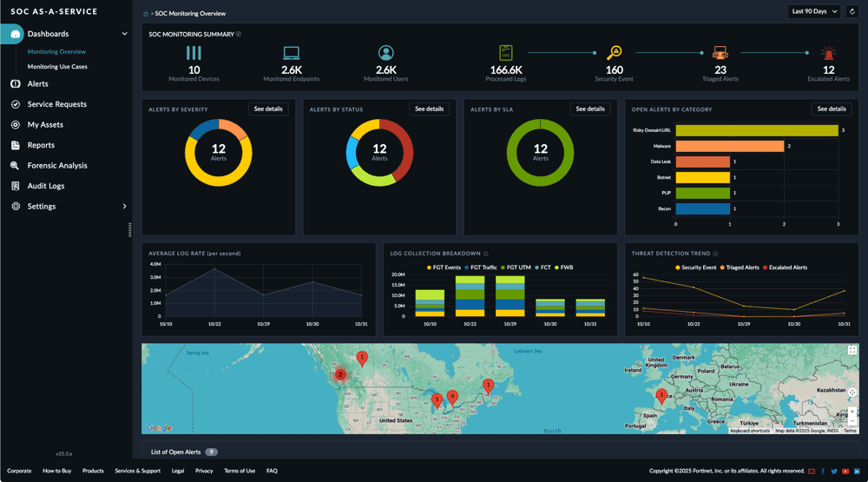868x482 pixels.
Task: Open the YouTube icon in the footer
Action: pyautogui.click(x=845, y=471)
